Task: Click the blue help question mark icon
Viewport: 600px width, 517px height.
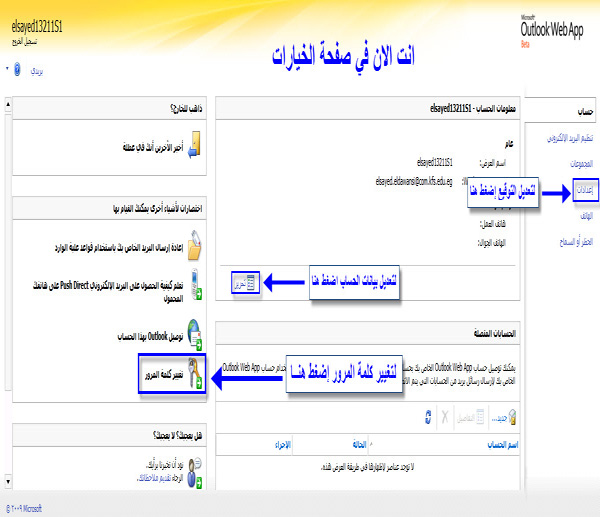Action: pos(18,71)
